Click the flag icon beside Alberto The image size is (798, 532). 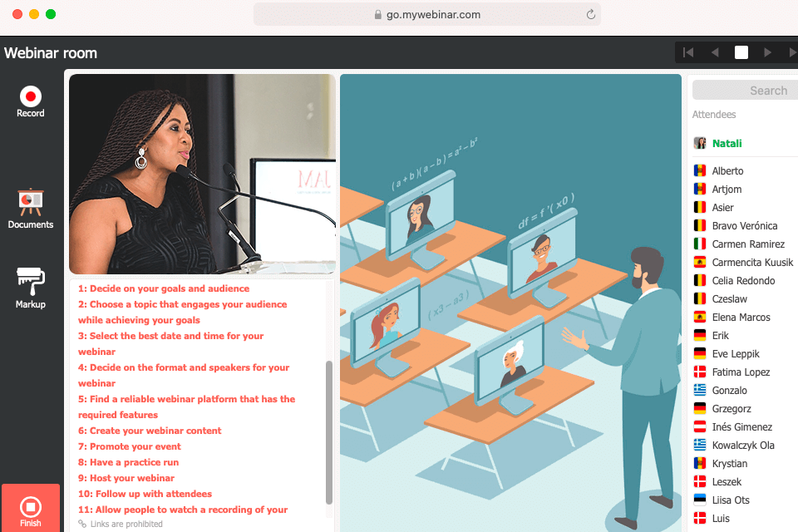pyautogui.click(x=700, y=170)
